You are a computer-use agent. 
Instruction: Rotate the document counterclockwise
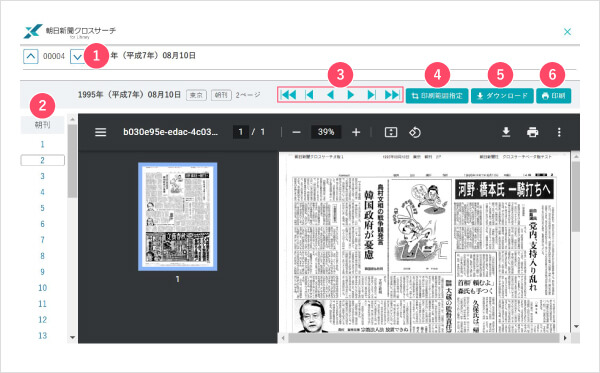pyautogui.click(x=415, y=132)
